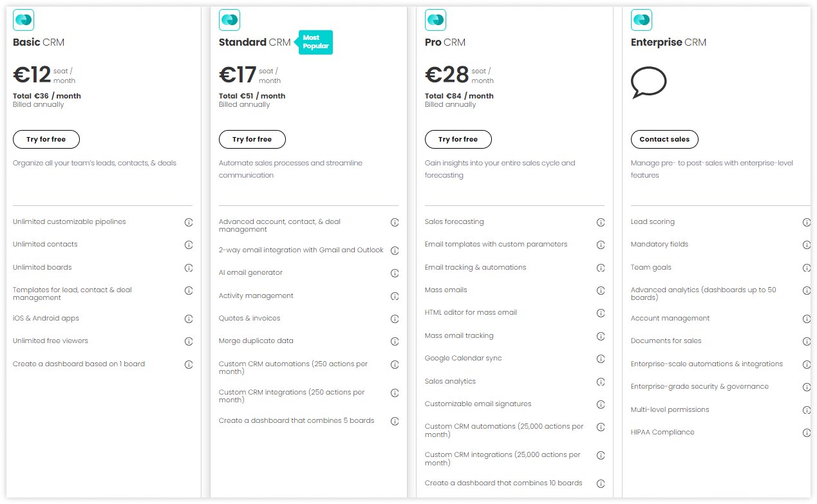Screen dimensions: 817x504
Task: Open info tooltip for HIPAA Compliance
Action: [x=807, y=433]
